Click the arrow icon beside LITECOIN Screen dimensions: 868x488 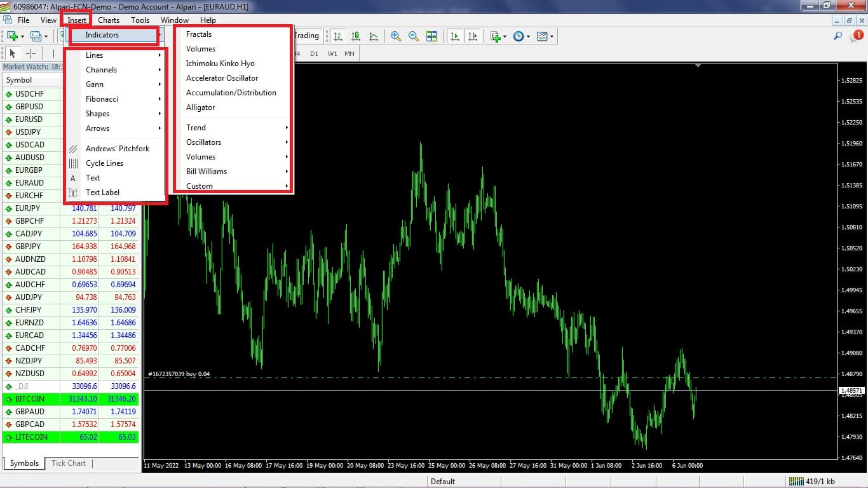[9, 437]
